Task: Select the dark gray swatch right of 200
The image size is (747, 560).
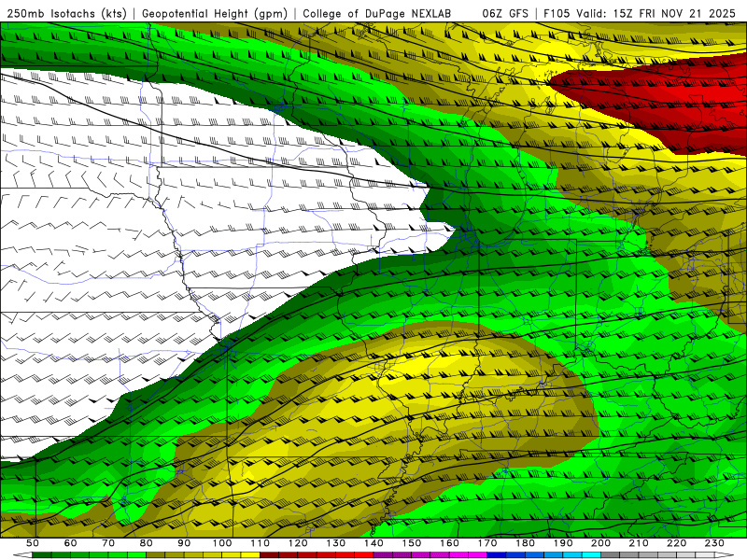Action: 611,555
